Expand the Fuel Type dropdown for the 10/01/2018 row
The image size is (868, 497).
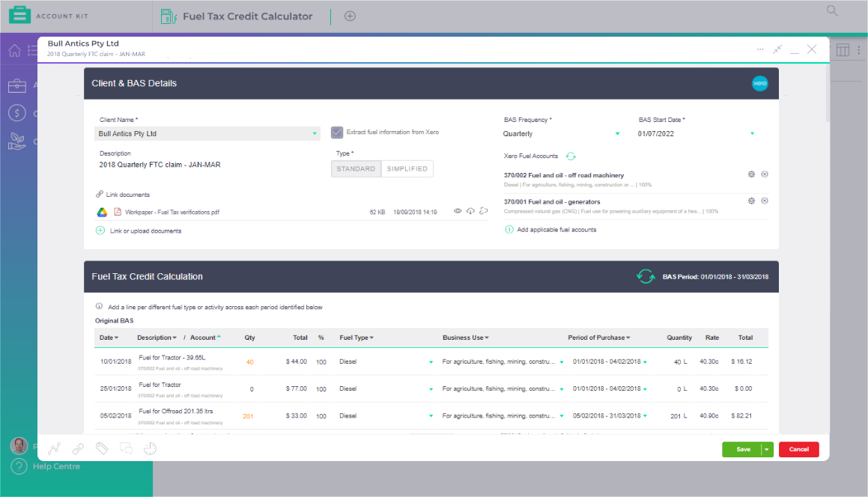click(430, 362)
